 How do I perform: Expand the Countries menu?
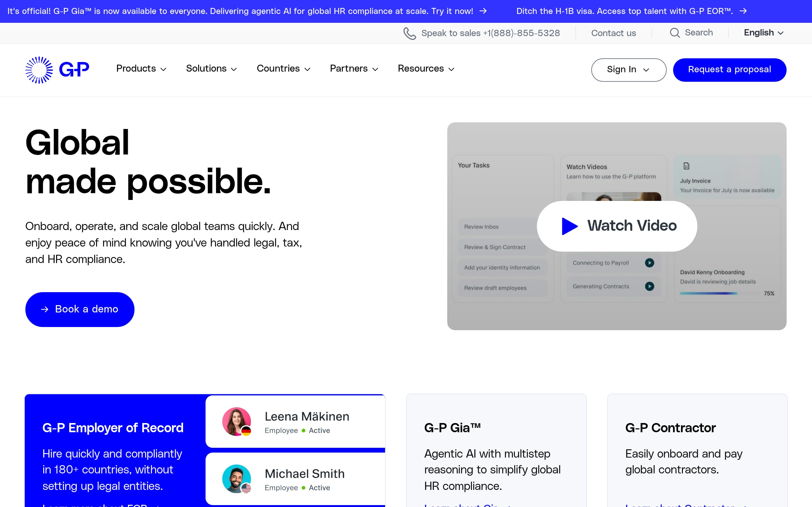(283, 69)
